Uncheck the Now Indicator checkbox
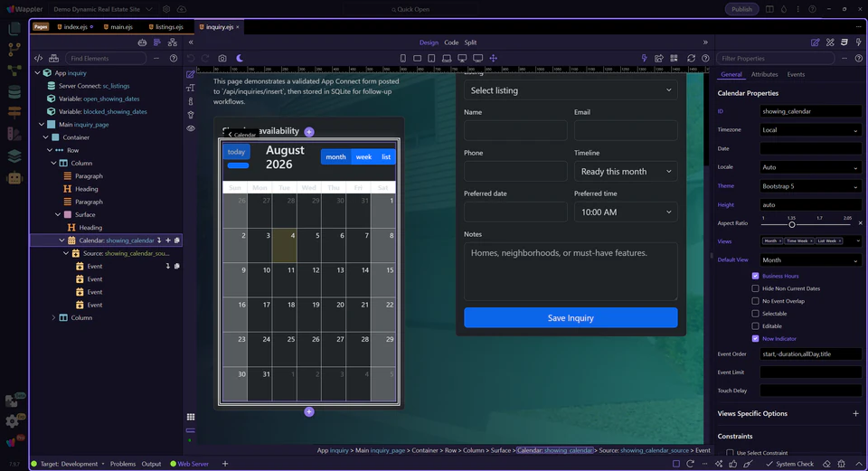This screenshot has width=868, height=471. point(755,339)
